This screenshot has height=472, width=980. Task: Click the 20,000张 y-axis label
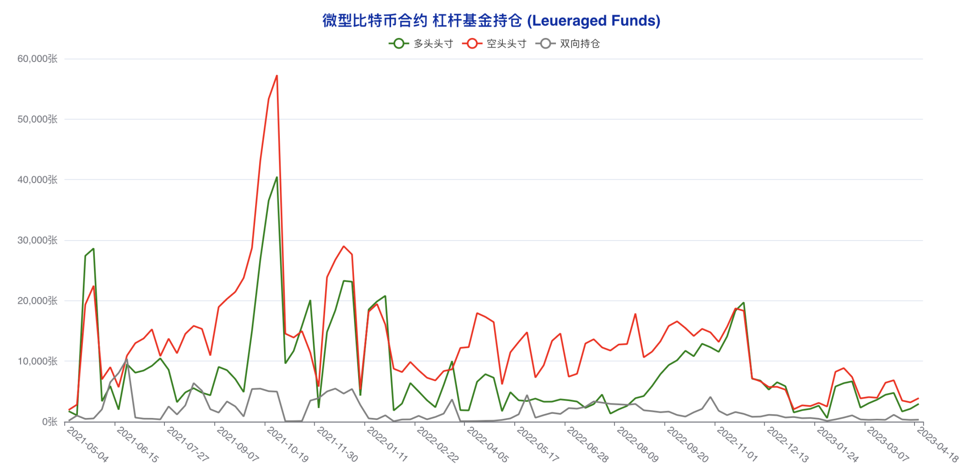click(x=38, y=301)
